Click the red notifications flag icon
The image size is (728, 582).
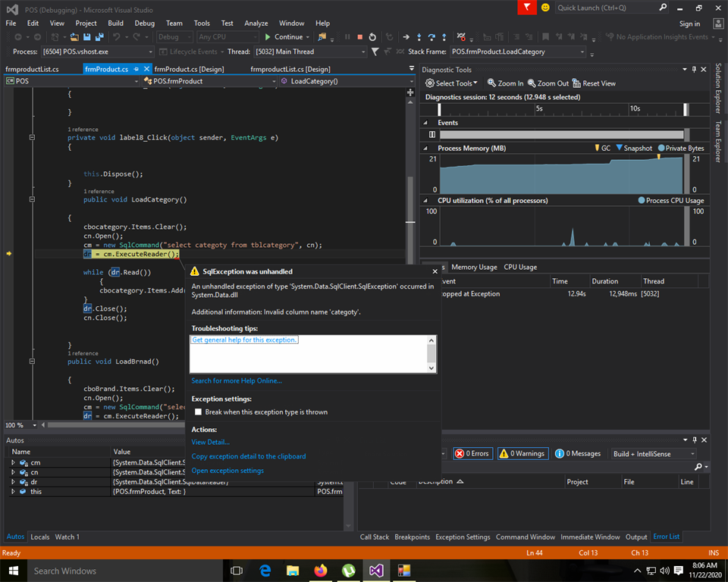pyautogui.click(x=527, y=8)
